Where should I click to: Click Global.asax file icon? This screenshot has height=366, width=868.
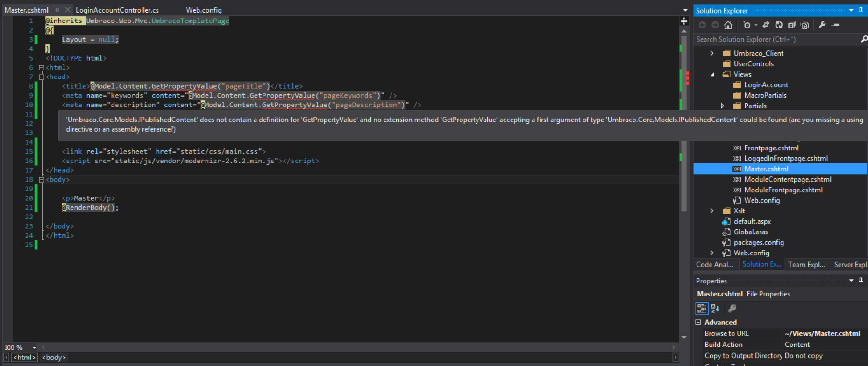click(x=726, y=232)
